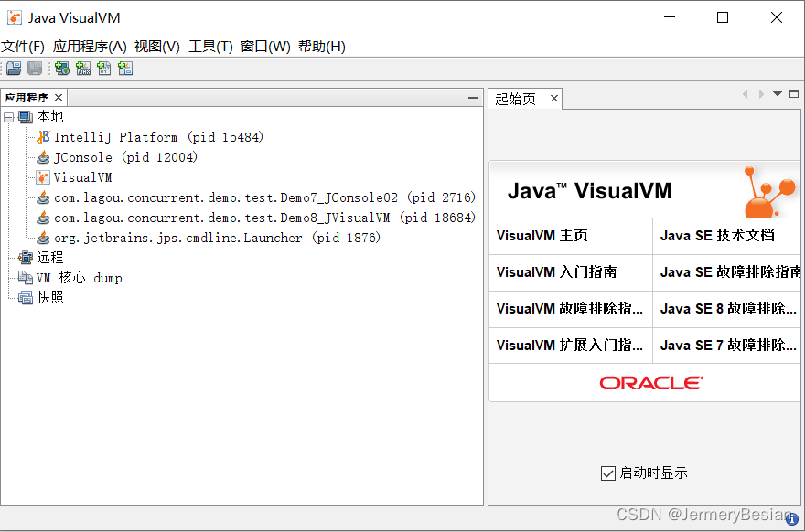Click the greyed Save snapshot toolbar icon
The width and height of the screenshot is (805, 532).
(35, 69)
